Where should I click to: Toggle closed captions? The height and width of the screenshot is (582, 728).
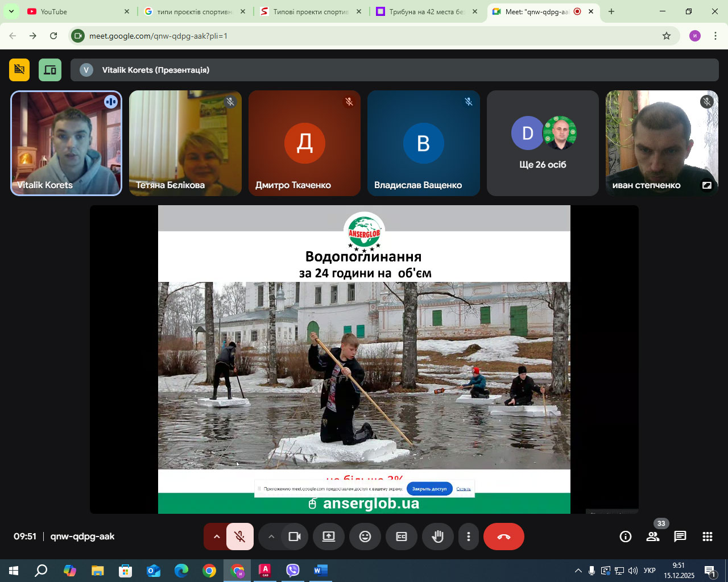[402, 537]
